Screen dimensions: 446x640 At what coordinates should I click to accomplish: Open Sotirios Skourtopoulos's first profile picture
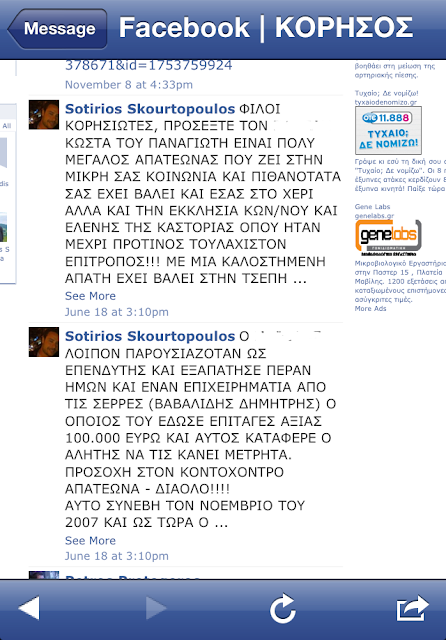point(44,115)
